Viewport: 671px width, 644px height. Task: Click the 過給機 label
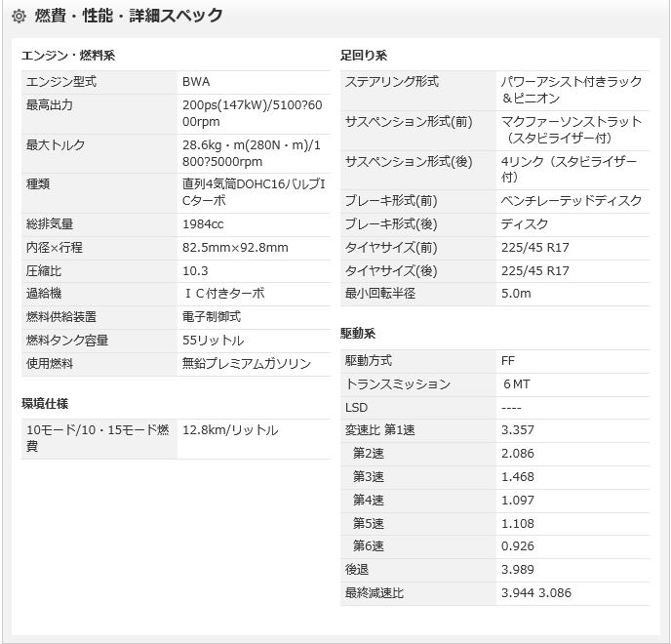click(44, 294)
